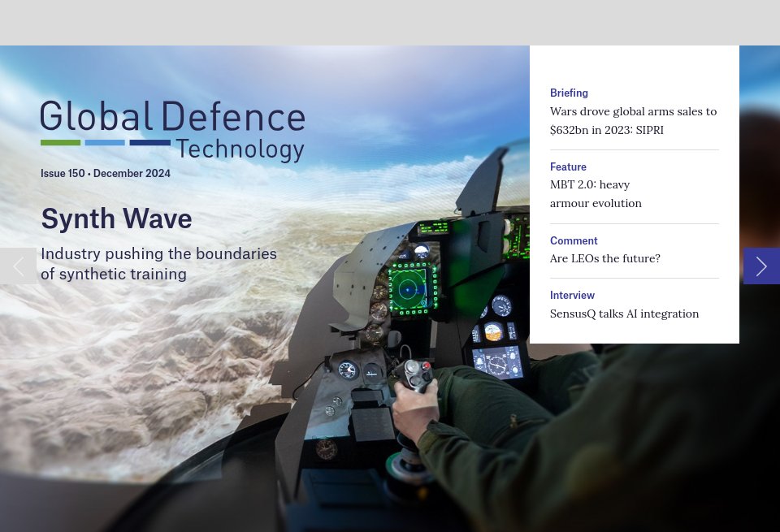This screenshot has height=532, width=780.
Task: Click the previous-page arrow on the left
Action: point(18,266)
